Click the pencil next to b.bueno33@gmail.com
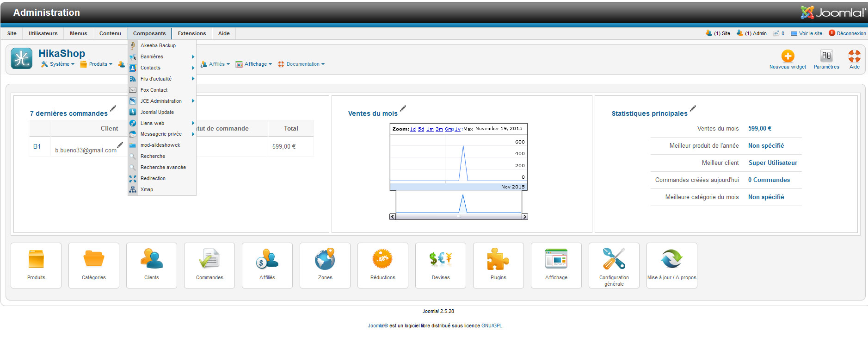This screenshot has height=357, width=868. [120, 145]
